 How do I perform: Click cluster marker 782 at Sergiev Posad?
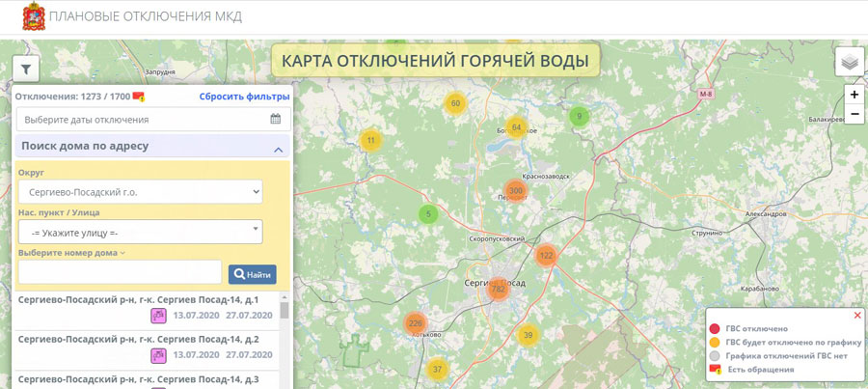[x=498, y=289]
